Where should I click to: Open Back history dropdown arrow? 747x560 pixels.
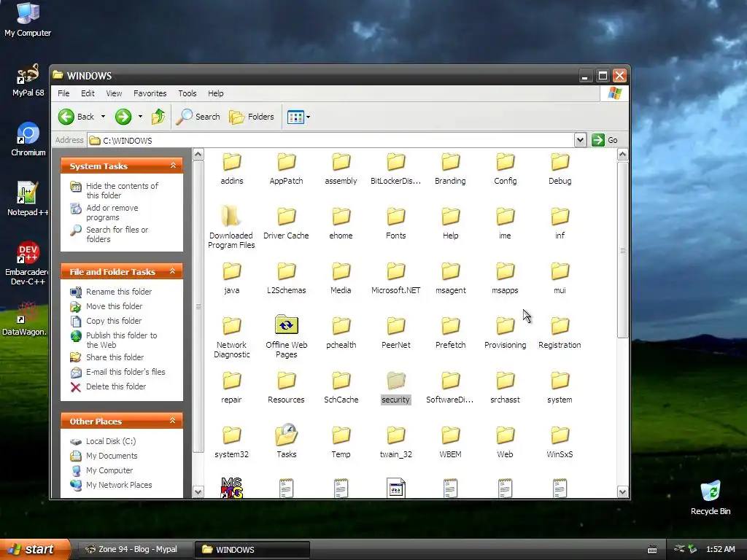103,117
